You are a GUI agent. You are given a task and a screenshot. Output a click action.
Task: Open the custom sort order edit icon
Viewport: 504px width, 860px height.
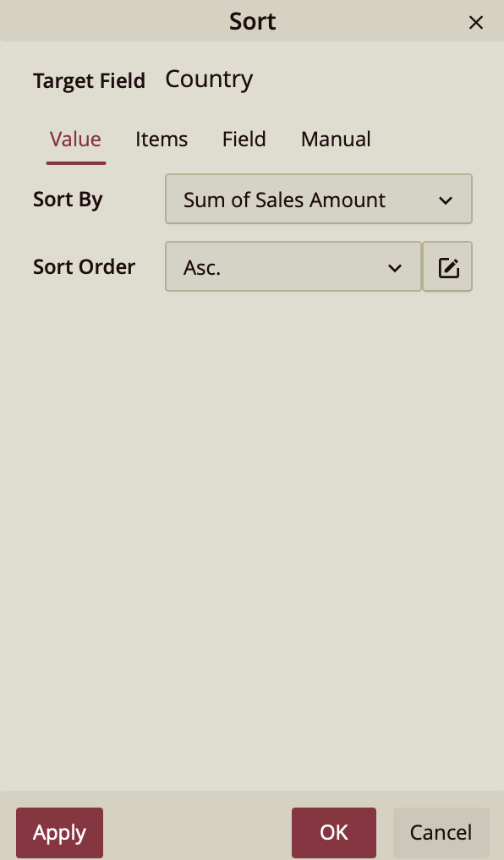coord(447,266)
